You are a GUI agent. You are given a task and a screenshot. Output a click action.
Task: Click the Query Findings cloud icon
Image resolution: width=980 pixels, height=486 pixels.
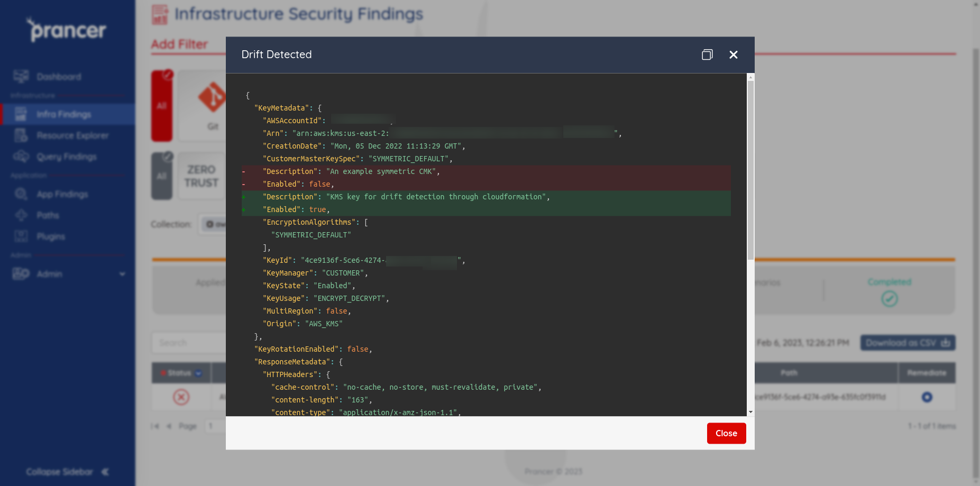click(21, 157)
